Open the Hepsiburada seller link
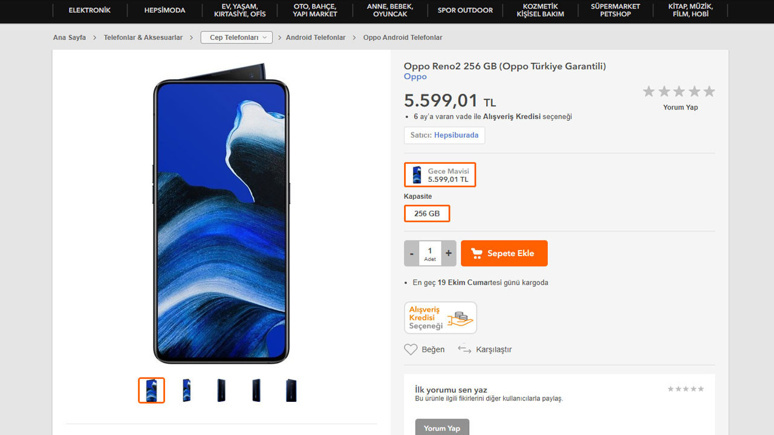 456,135
